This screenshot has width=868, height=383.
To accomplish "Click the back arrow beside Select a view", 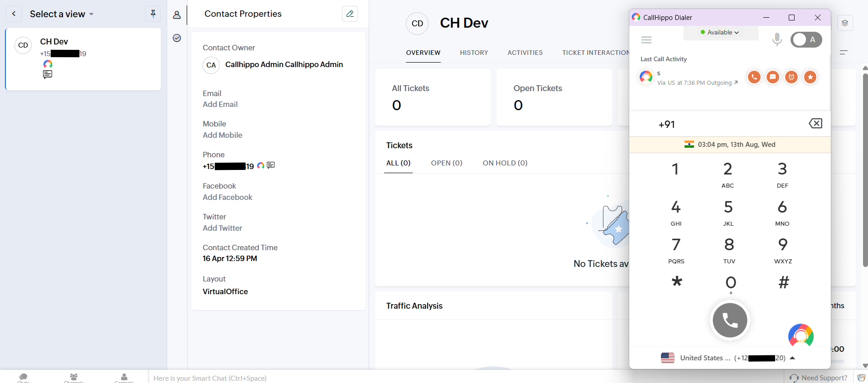I will (14, 14).
